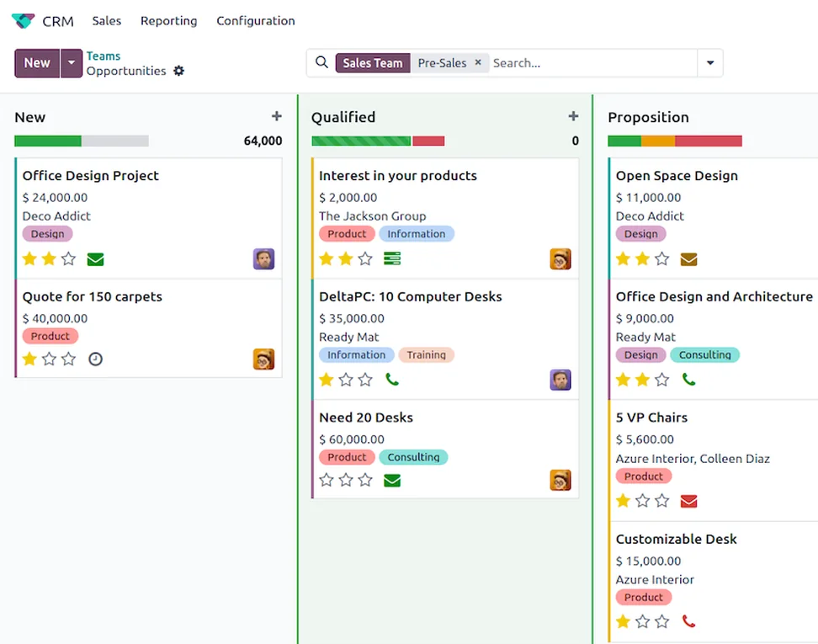818x644 pixels.
Task: Open phone activity on DeltaPC: 10 Computer Desks
Action: pyautogui.click(x=392, y=380)
